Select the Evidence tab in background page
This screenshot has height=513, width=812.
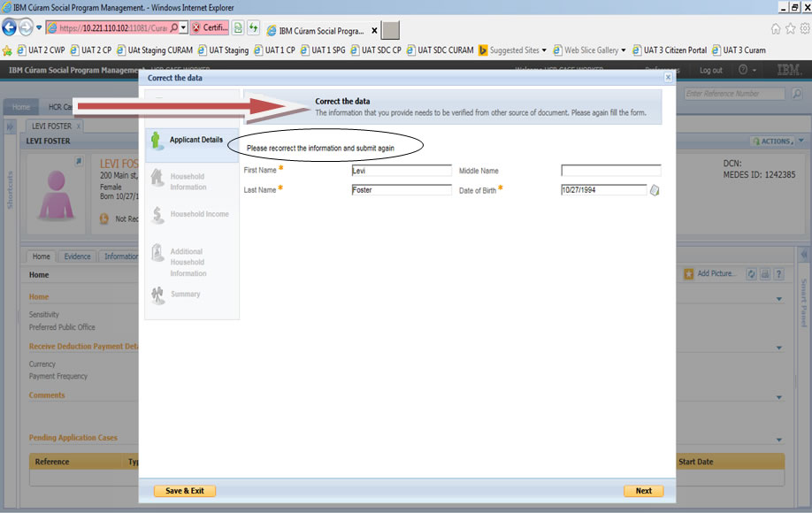(77, 256)
